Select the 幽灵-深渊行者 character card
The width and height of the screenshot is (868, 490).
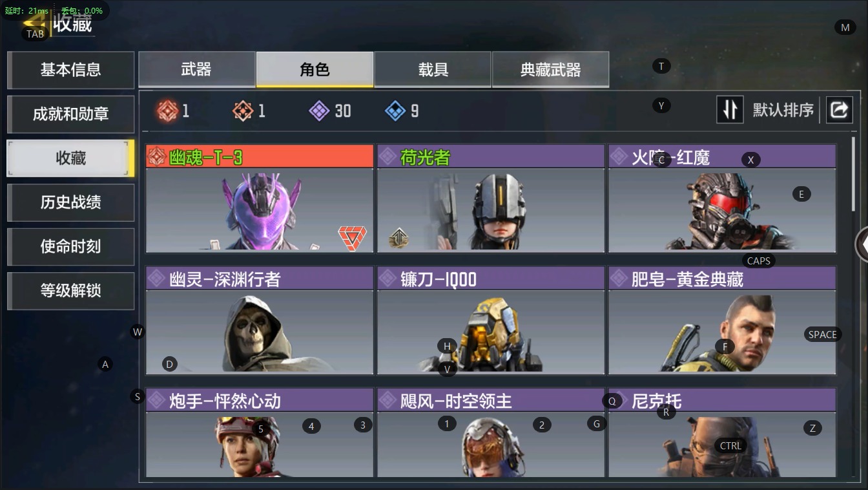[260, 321]
